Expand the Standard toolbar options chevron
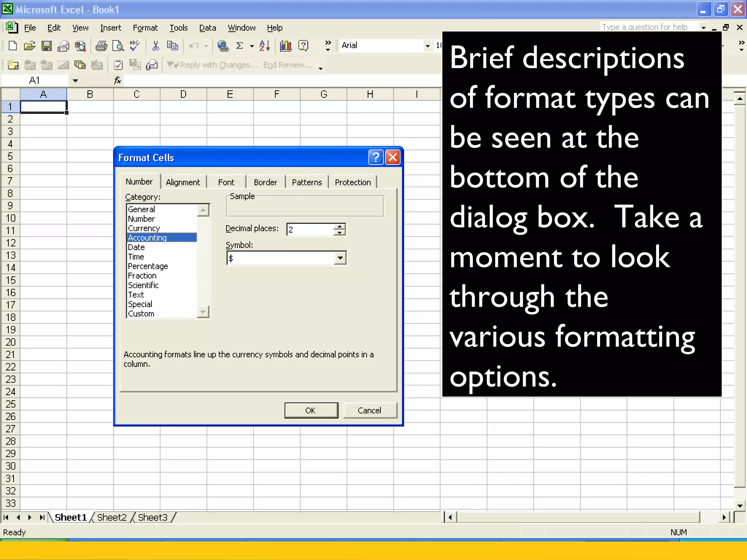Image resolution: width=747 pixels, height=560 pixels. click(328, 46)
